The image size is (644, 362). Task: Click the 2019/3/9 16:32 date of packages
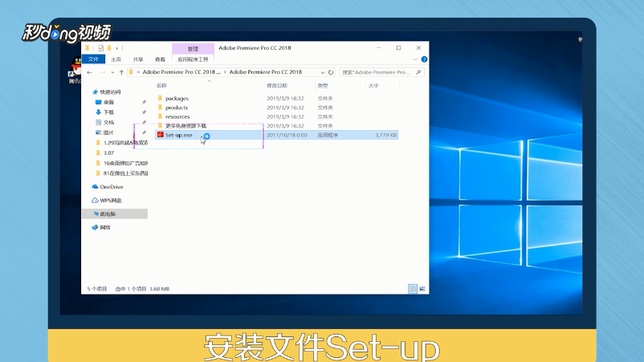[285, 99]
